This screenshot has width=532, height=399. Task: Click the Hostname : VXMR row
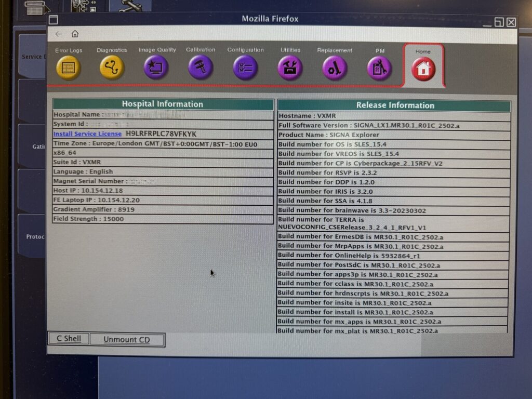point(394,116)
